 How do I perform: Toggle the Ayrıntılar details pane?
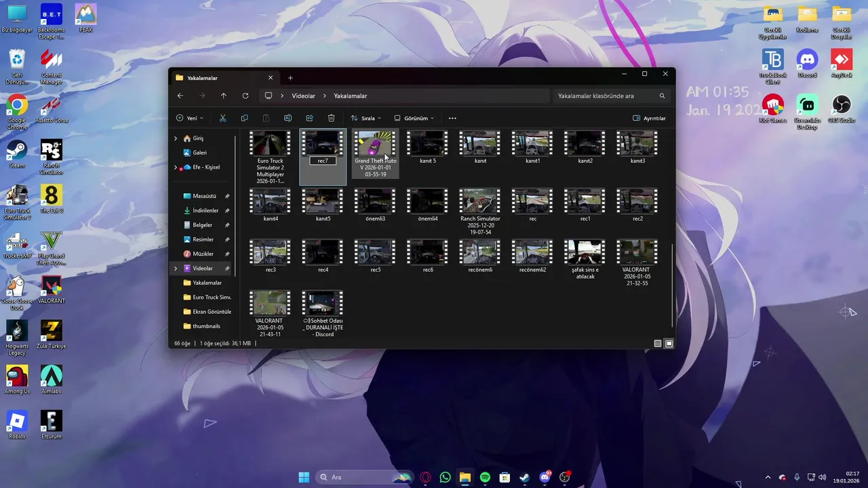649,118
